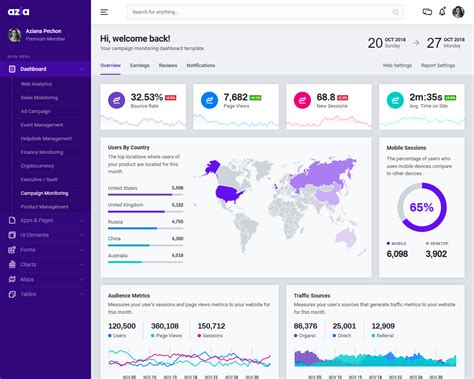Click the New Sessions pink circle icon
Viewport: 474px width, 379px height.
click(302, 100)
